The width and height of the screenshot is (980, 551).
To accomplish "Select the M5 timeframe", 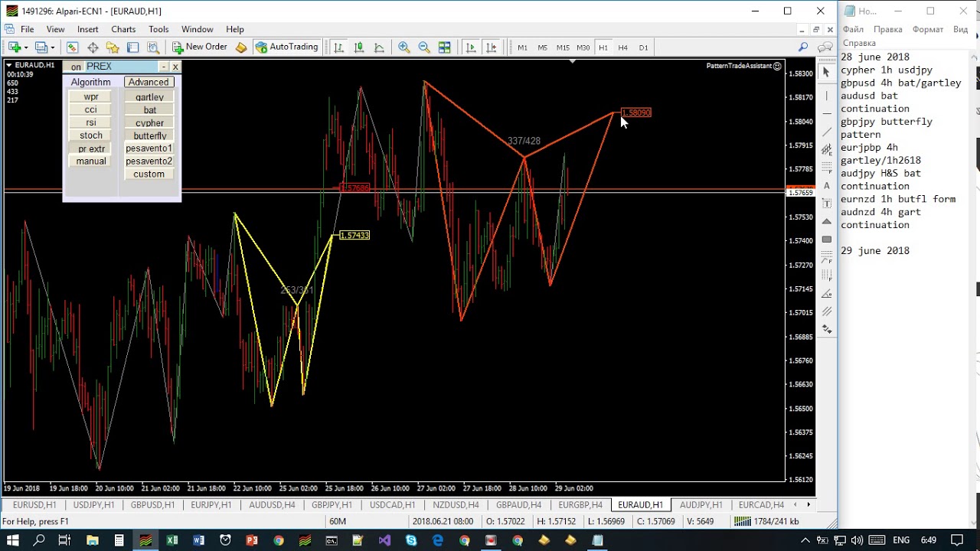I will pos(542,47).
